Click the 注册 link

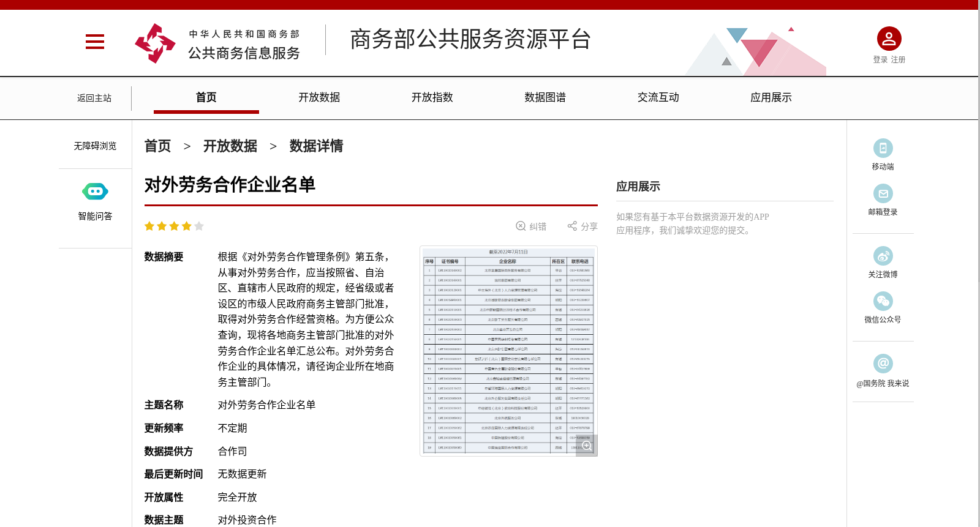point(898,59)
